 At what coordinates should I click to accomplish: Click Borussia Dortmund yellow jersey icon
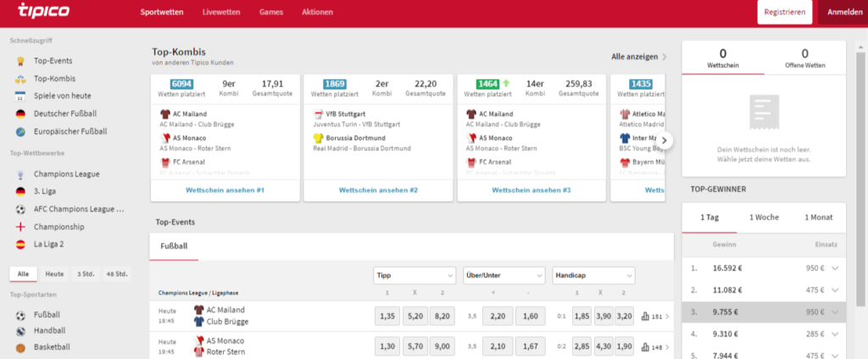pyautogui.click(x=319, y=138)
